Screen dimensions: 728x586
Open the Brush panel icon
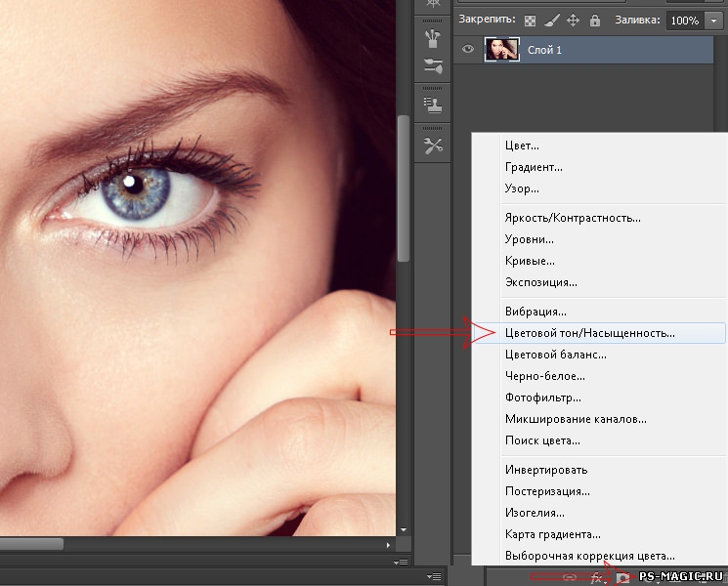[432, 37]
